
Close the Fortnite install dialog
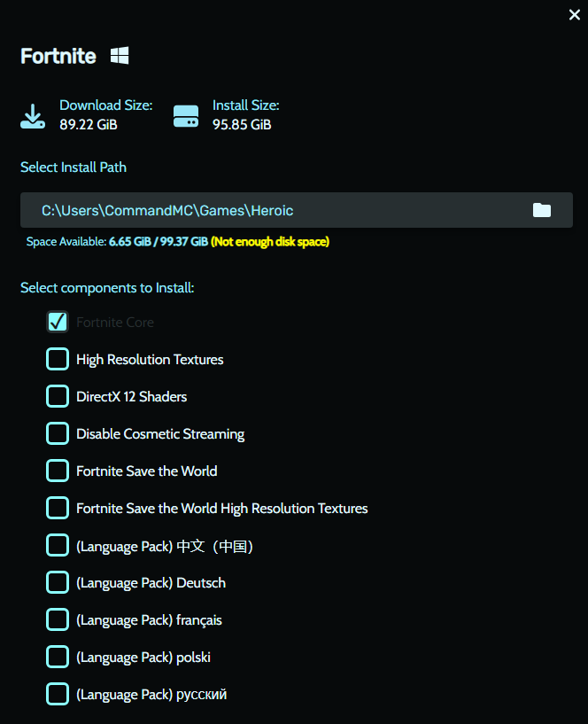(x=574, y=14)
